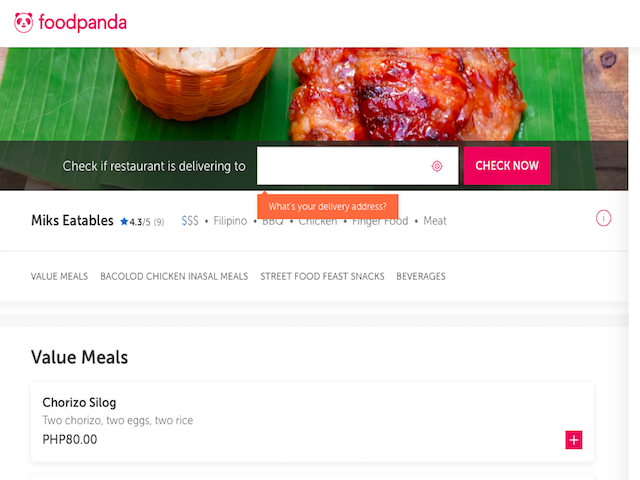The image size is (640, 480).
Task: Click the $$$ price range indicator
Action: coord(190,221)
